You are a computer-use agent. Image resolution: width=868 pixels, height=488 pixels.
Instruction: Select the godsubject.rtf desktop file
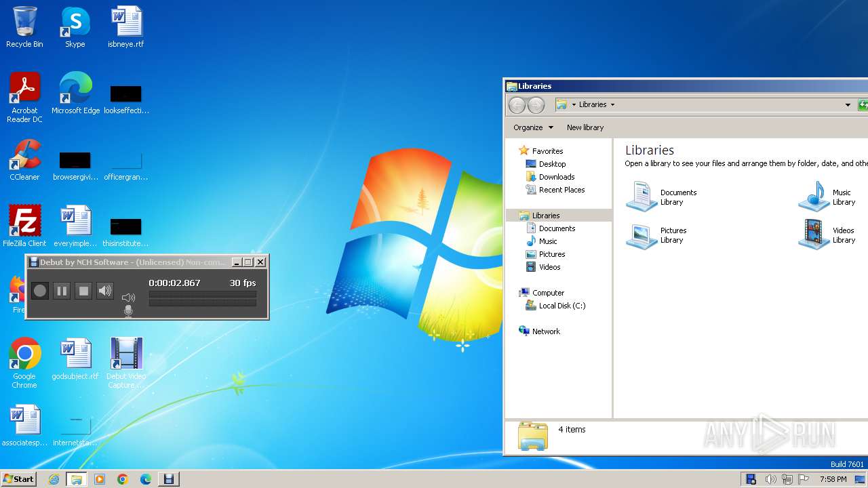75,359
